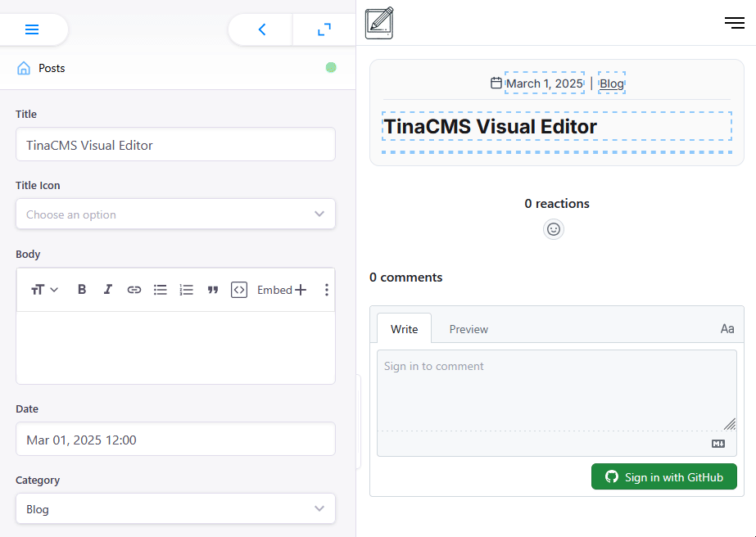Screen dimensions: 756x537
Task: Insert a block quote
Action: 213,290
